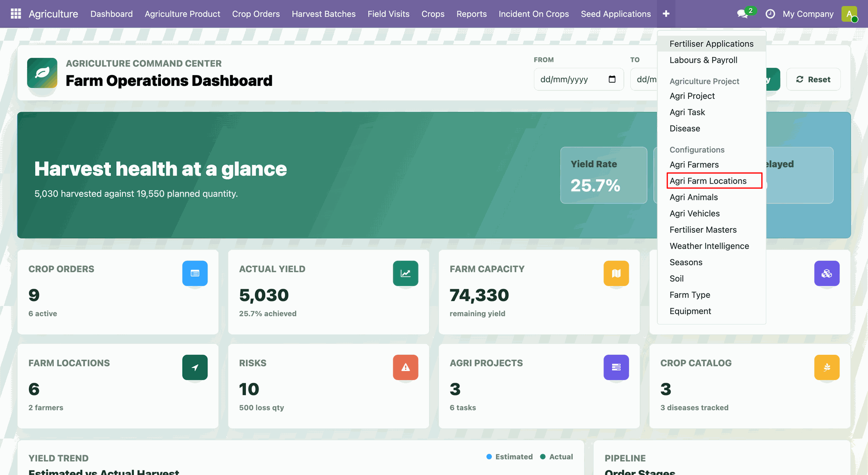The height and width of the screenshot is (475, 868).
Task: Open the Dashboard menu
Action: click(112, 14)
